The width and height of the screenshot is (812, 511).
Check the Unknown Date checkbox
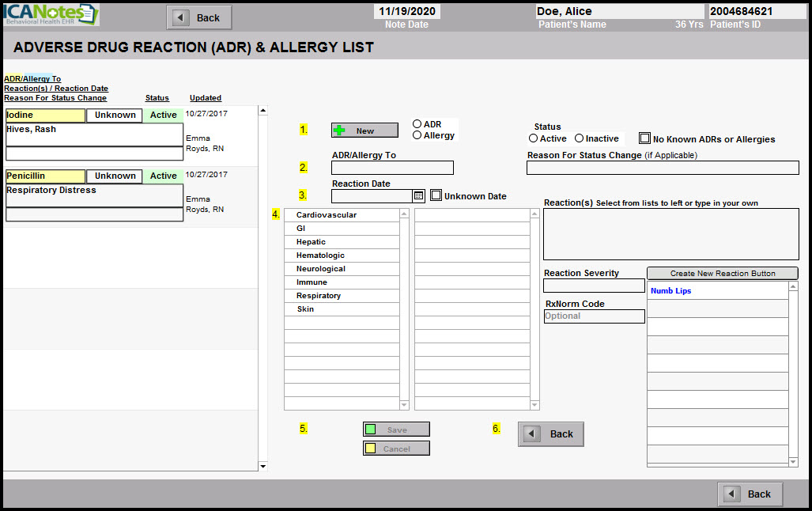tap(436, 195)
